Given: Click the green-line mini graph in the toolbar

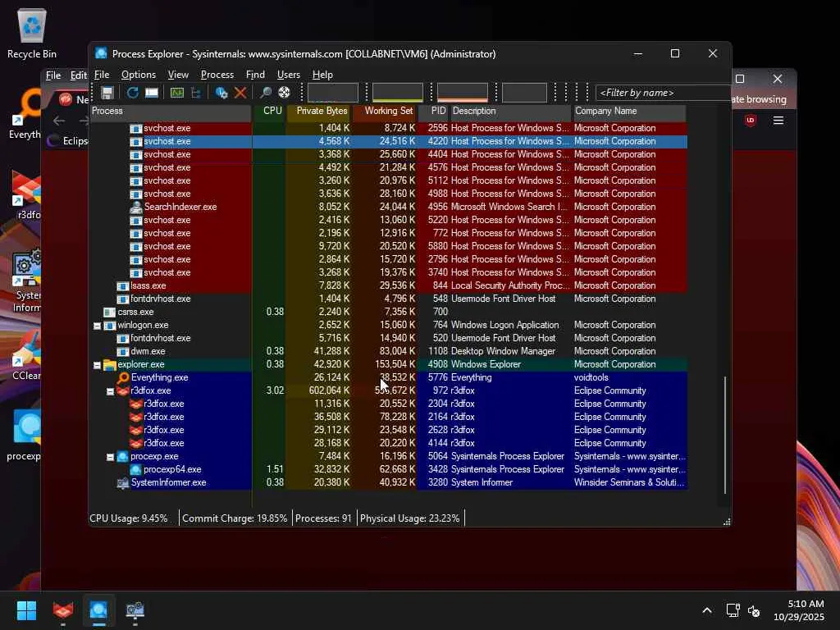Looking at the screenshot, I should tap(398, 93).
